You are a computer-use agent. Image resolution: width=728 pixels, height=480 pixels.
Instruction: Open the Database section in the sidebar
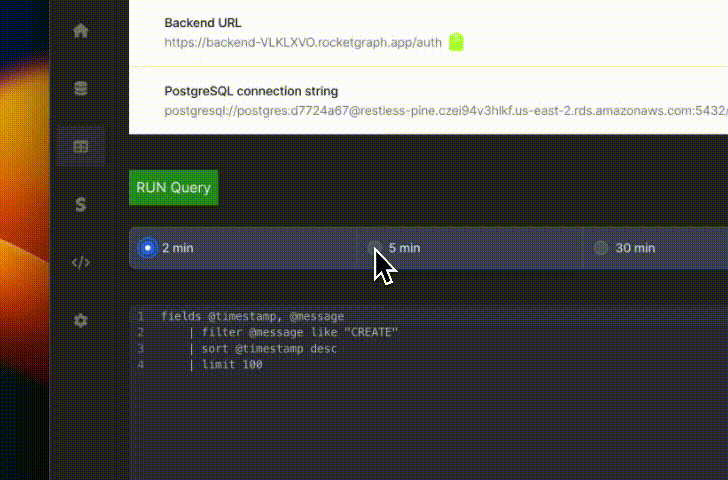tap(81, 88)
